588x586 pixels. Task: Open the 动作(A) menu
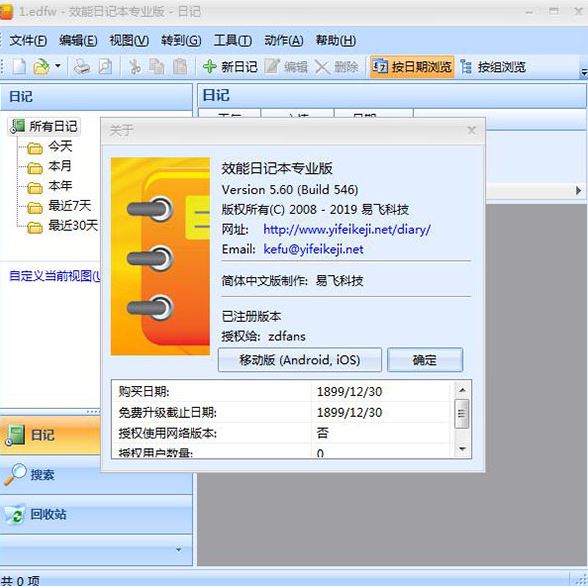pyautogui.click(x=284, y=40)
